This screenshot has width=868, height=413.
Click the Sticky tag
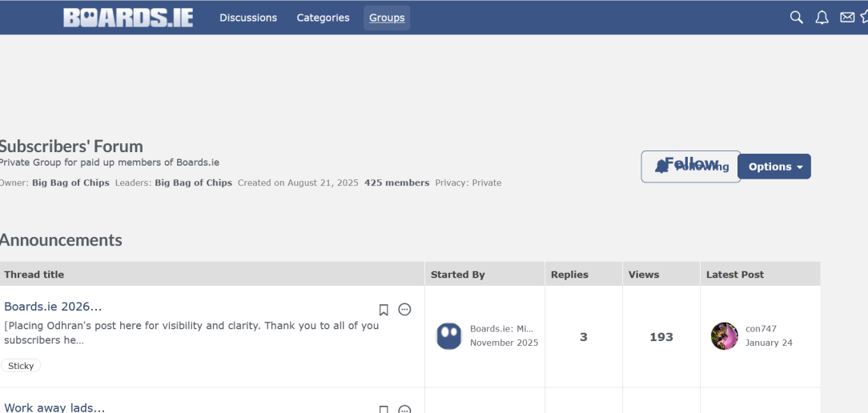click(21, 366)
